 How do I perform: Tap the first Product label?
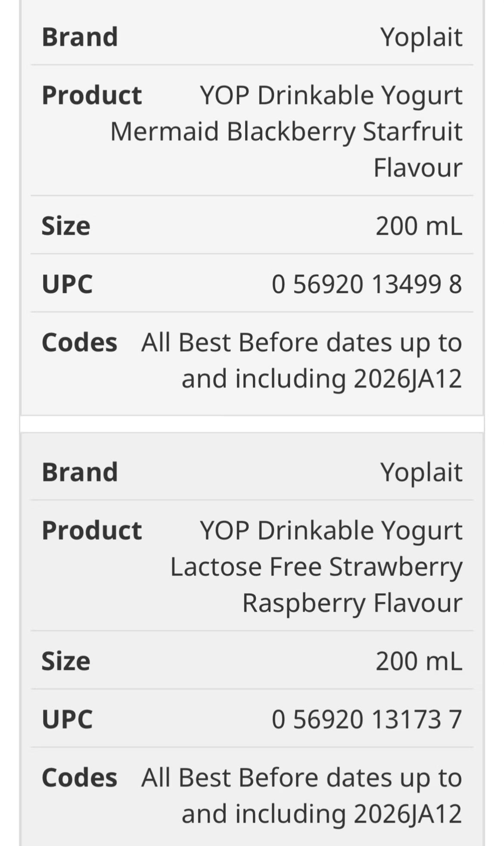coord(92,95)
